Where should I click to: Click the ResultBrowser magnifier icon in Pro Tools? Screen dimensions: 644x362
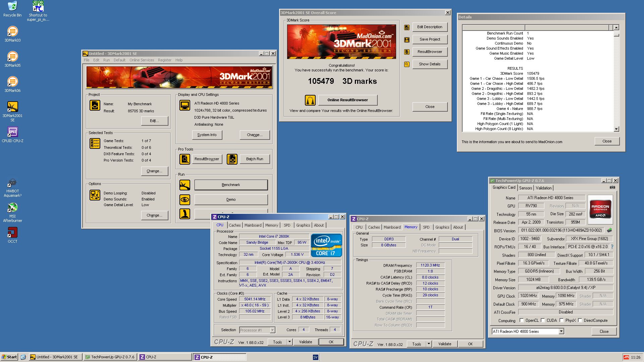pos(185,159)
